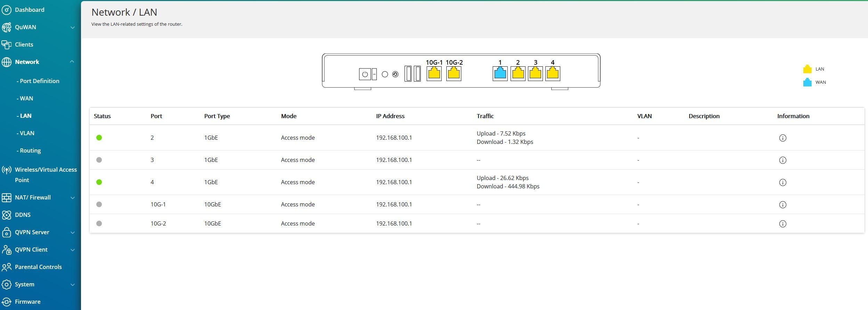Click the DDNS icon
This screenshot has height=310, width=868.
pos(6,215)
